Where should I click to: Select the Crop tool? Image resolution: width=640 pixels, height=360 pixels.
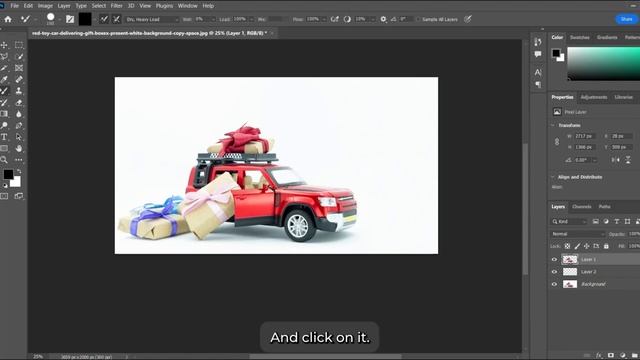[x=4, y=68]
